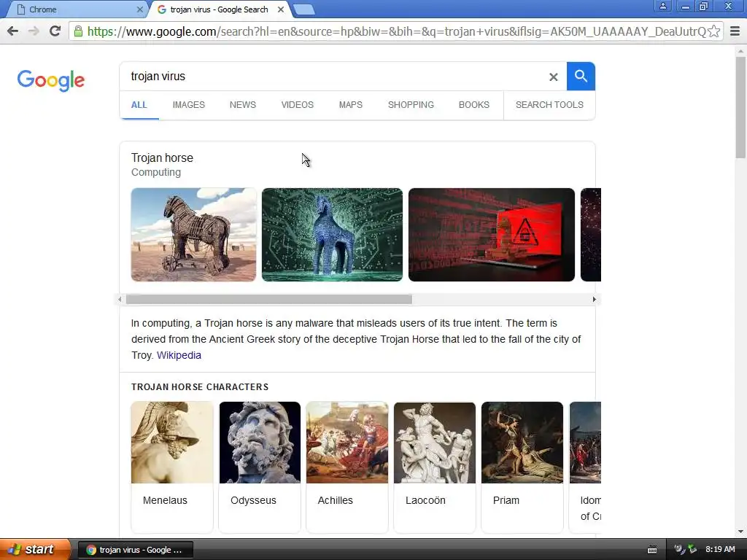
Task: Click the browser forward arrow
Action: point(34,31)
